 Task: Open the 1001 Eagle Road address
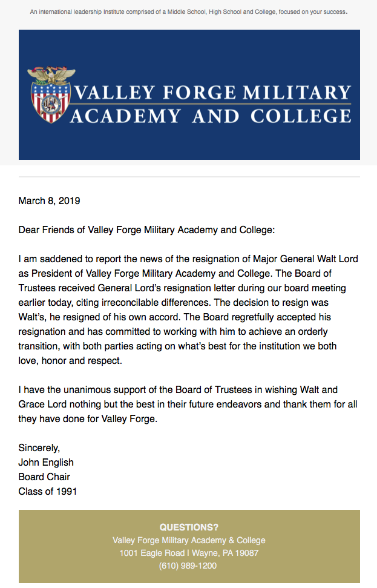(189, 553)
